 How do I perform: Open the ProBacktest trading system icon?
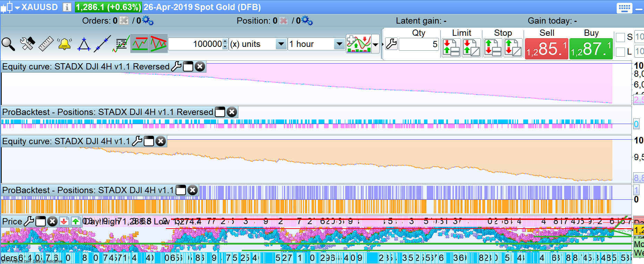click(x=121, y=44)
